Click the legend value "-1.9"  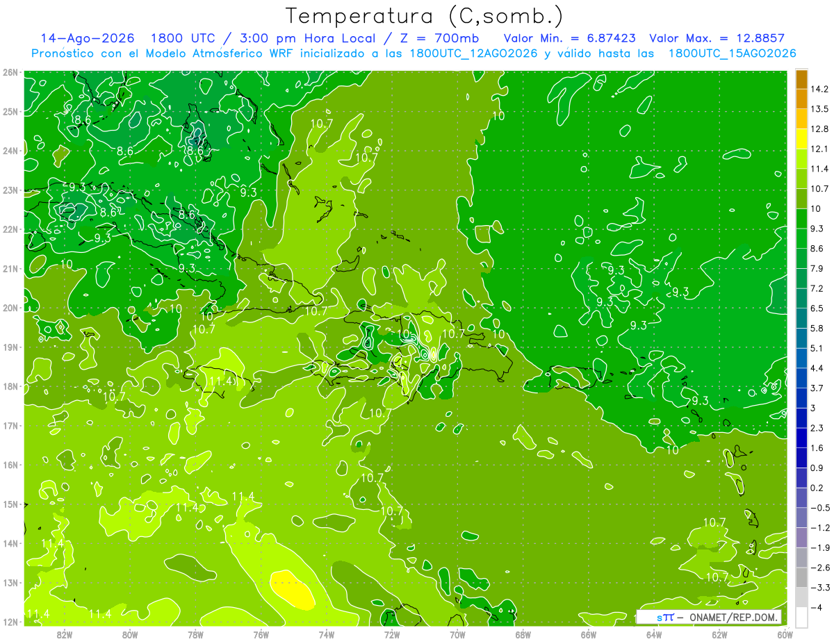[x=820, y=547]
